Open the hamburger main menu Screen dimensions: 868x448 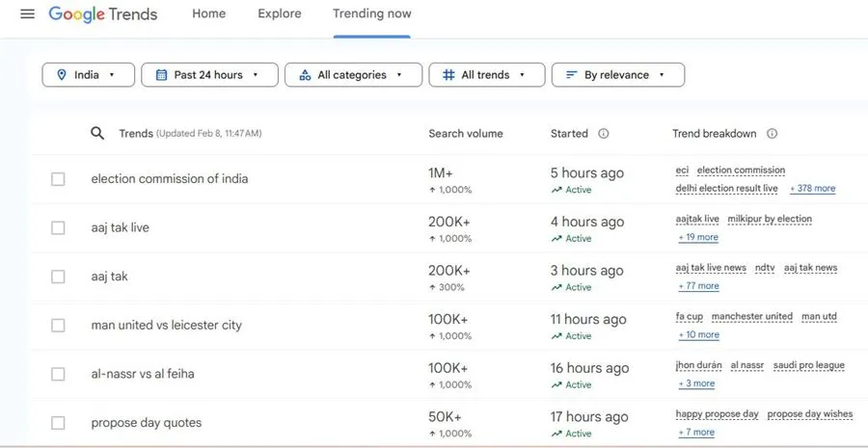(x=27, y=14)
